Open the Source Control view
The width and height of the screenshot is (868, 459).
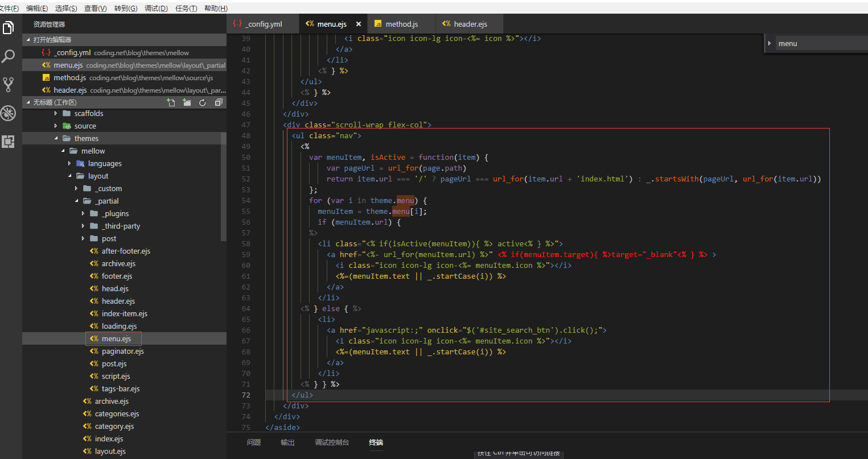(x=9, y=85)
